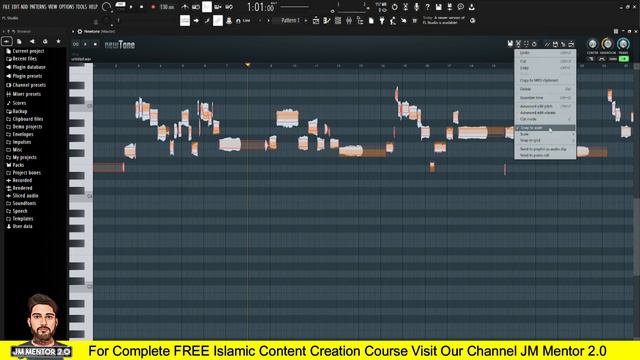
Task: Play audio in NewTone
Action: pyautogui.click(x=85, y=44)
